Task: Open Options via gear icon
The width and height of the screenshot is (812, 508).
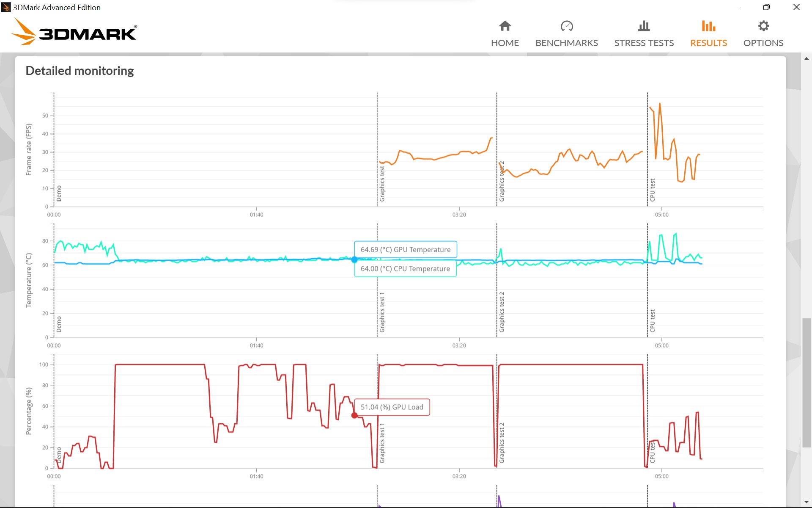Action: [x=763, y=26]
